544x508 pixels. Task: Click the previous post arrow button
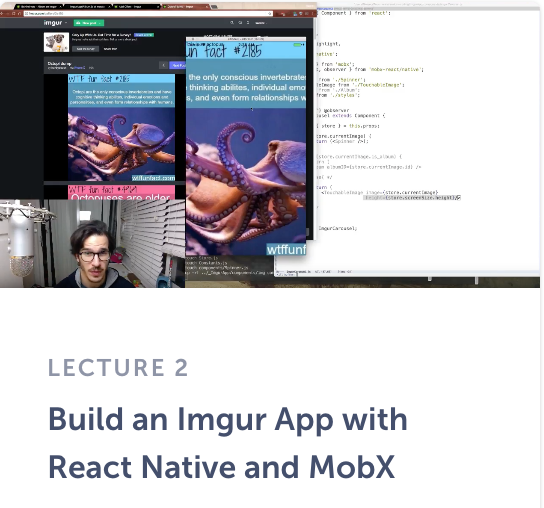(x=163, y=65)
